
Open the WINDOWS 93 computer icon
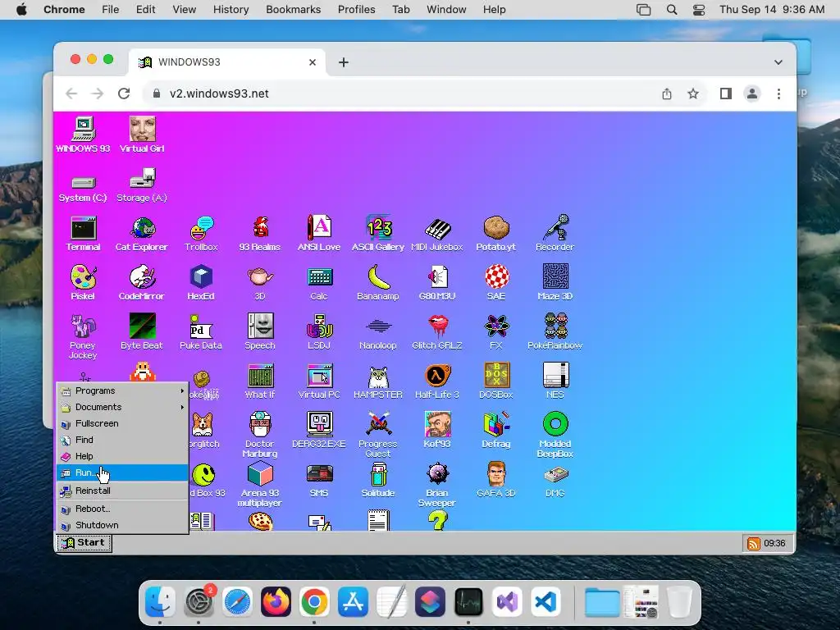[x=83, y=135]
